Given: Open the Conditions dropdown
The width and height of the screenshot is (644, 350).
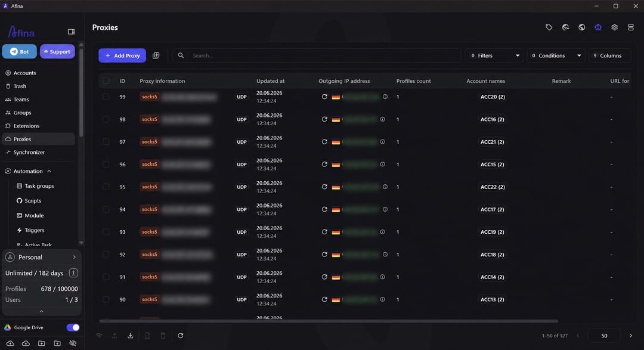Looking at the screenshot, I should 556,55.
